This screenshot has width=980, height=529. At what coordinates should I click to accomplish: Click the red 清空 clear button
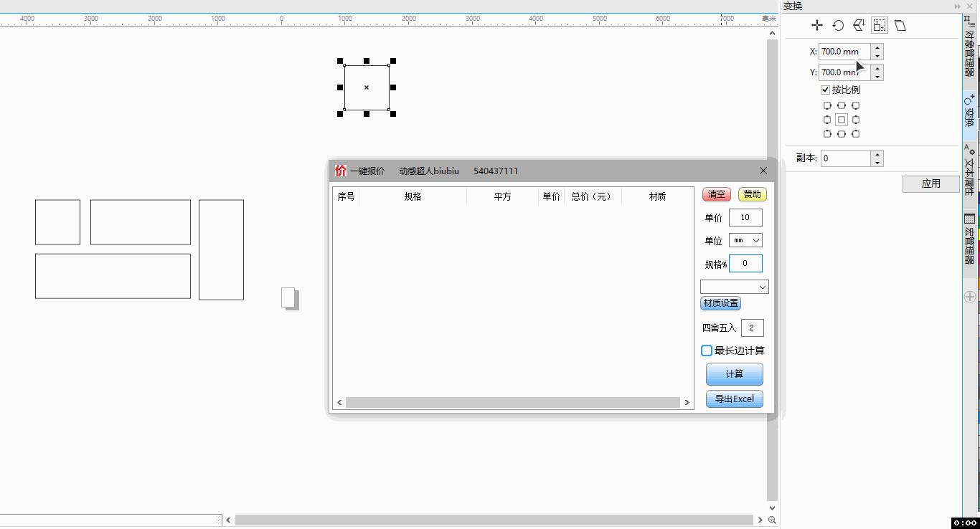click(716, 194)
